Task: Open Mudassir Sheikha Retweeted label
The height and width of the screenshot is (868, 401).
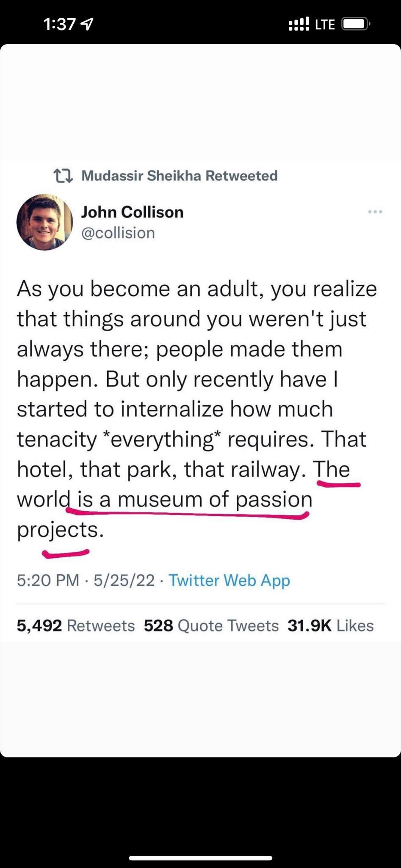Action: [179, 175]
